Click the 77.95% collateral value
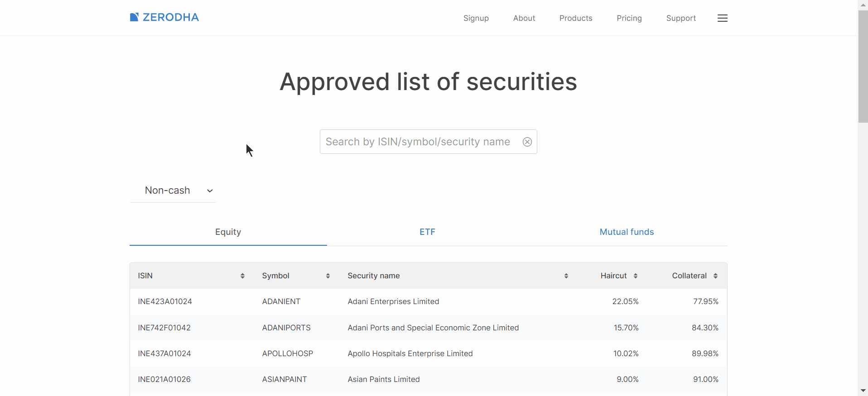The height and width of the screenshot is (396, 868). (x=706, y=301)
